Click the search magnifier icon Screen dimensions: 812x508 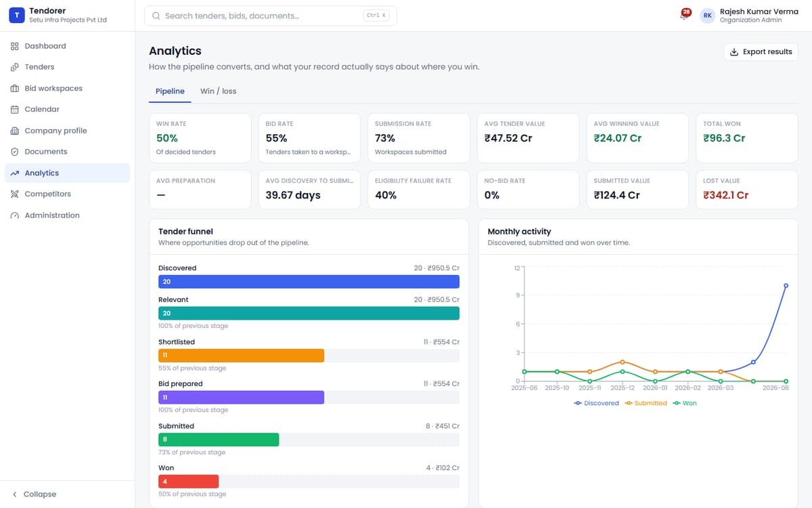pyautogui.click(x=156, y=16)
